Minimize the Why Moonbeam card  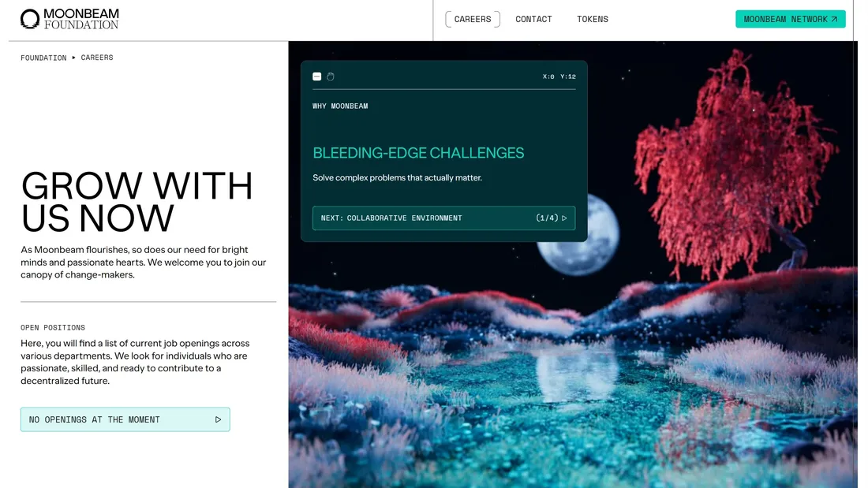pos(316,76)
